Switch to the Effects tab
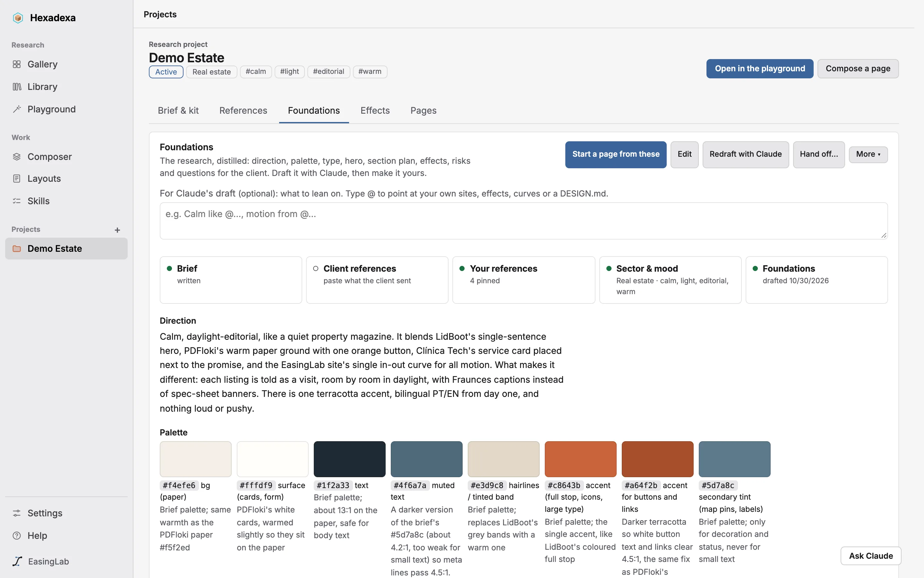This screenshot has width=924, height=578. [375, 111]
